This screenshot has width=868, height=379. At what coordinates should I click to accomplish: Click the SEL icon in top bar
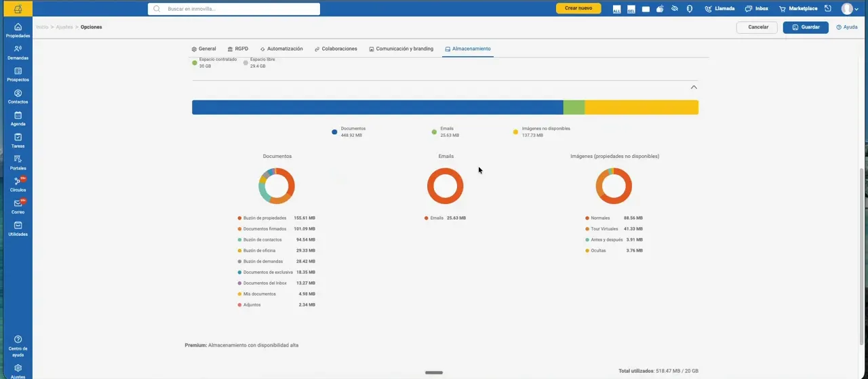tap(631, 9)
